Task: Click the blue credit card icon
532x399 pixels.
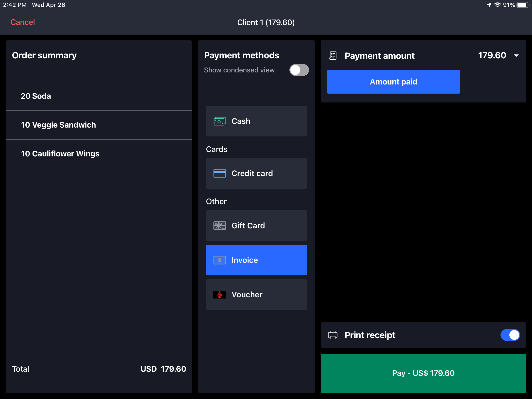Action: (219, 173)
